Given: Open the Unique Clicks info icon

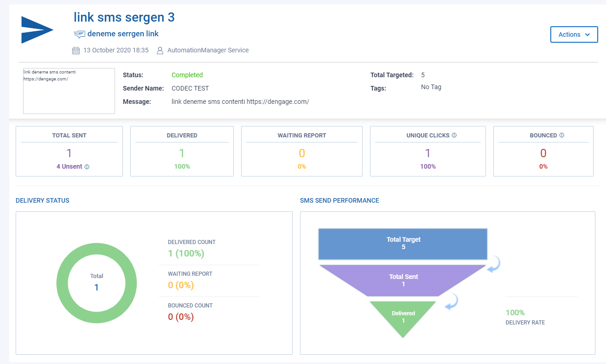Looking at the screenshot, I should coord(454,136).
